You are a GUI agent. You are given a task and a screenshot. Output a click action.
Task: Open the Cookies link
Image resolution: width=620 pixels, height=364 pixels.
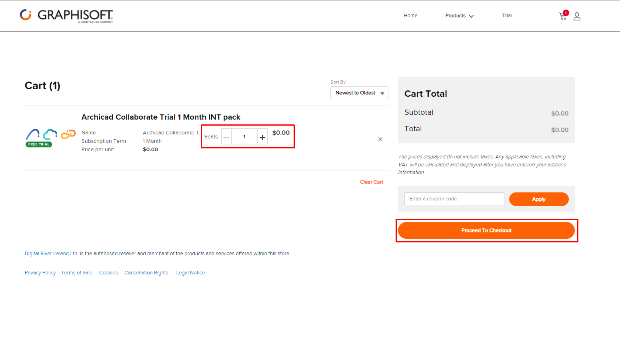[108, 273]
